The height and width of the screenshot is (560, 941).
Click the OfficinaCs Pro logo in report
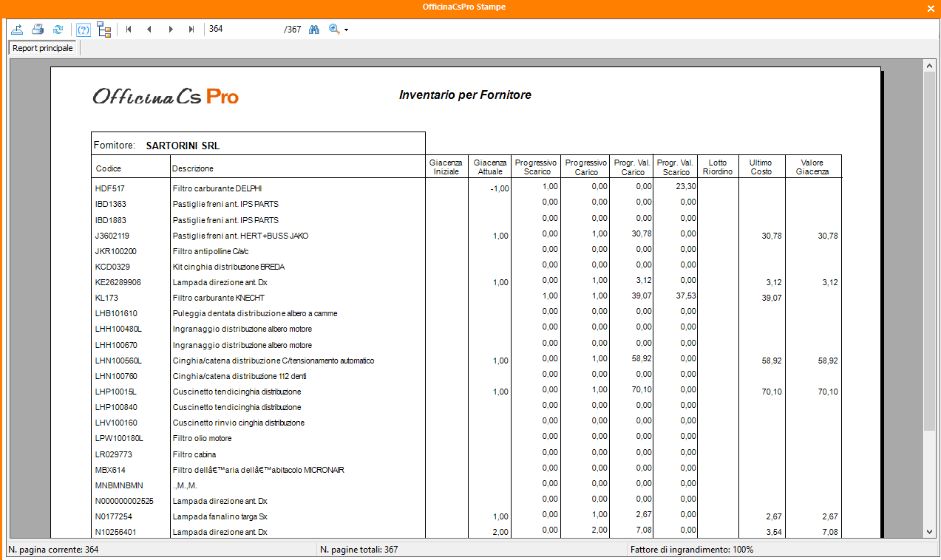tap(166, 96)
